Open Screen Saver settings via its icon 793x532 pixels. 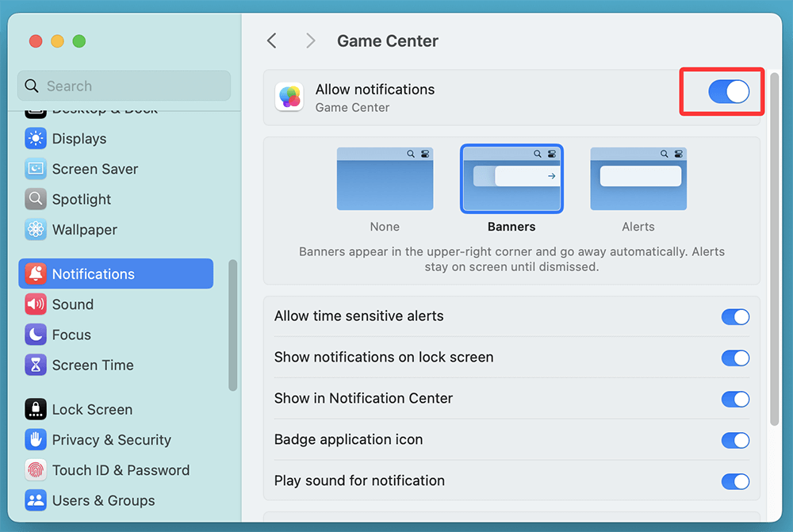coord(35,169)
